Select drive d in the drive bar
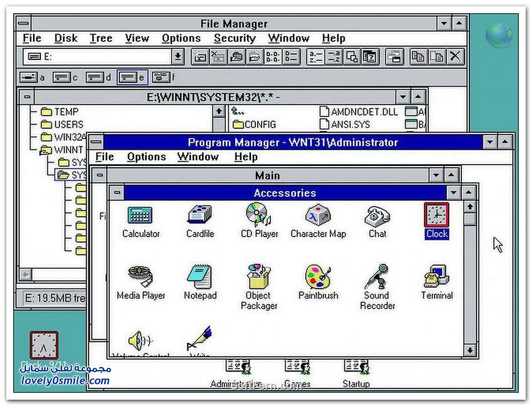The height and width of the screenshot is (406, 532). coord(99,77)
